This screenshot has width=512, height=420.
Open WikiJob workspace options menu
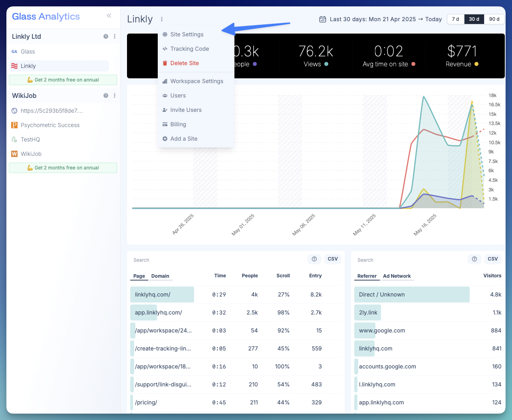tap(115, 96)
